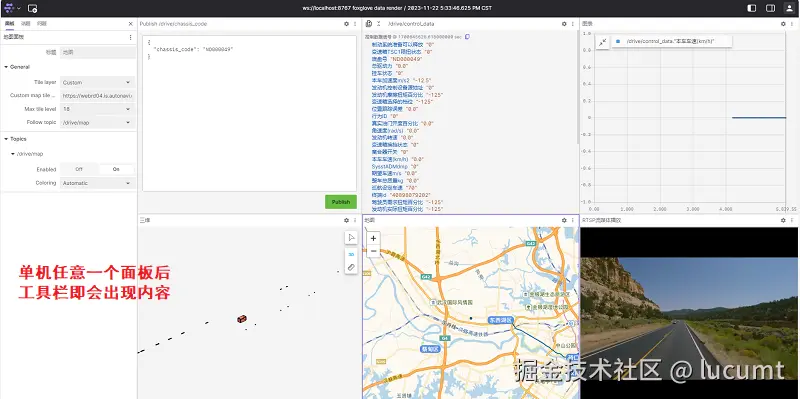The image size is (800, 399).
Task: Open kebab menu of the 3D panel
Action: click(355, 220)
